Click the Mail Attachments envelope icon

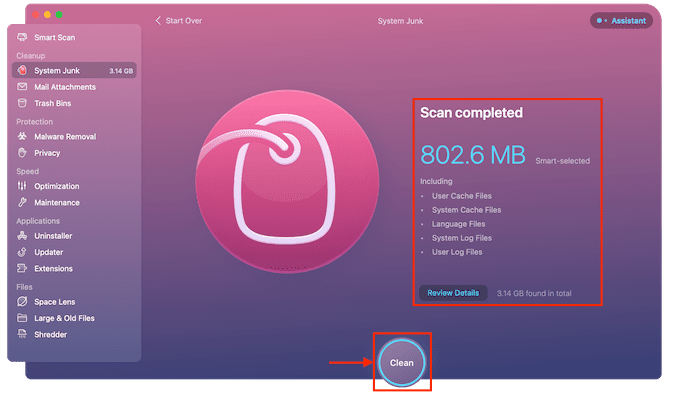pyautogui.click(x=22, y=87)
